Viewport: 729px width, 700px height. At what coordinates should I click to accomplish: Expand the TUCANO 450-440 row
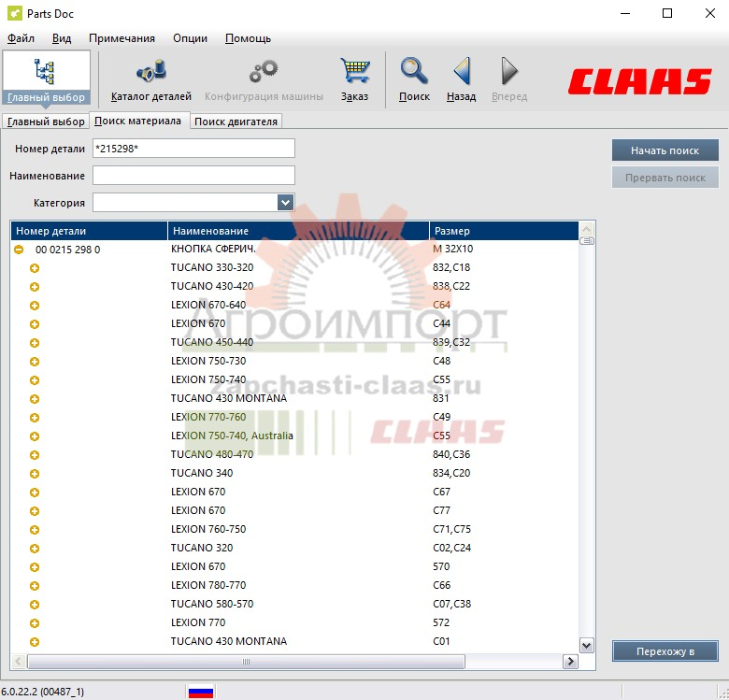pyautogui.click(x=35, y=343)
